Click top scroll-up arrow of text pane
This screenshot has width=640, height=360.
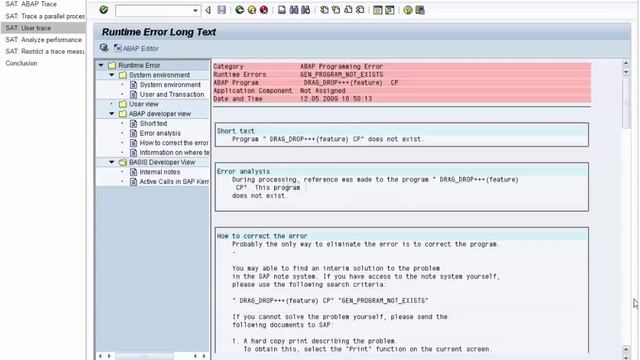[626, 63]
